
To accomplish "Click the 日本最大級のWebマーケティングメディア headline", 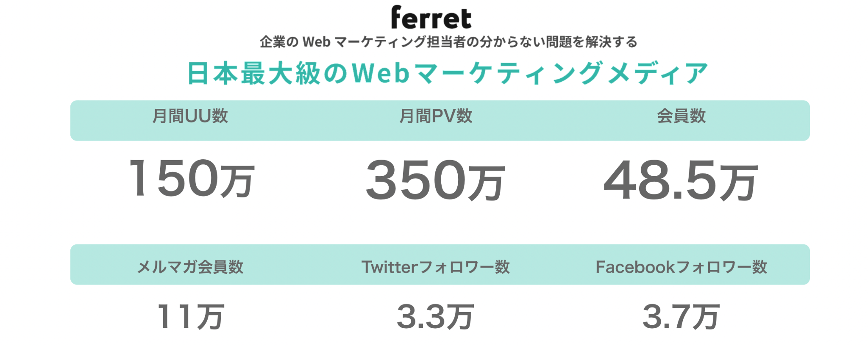I will point(448,73).
